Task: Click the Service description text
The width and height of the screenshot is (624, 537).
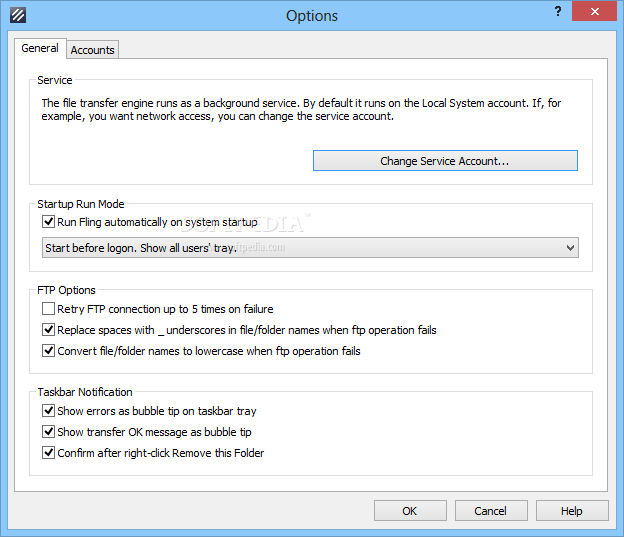Action: 301,109
